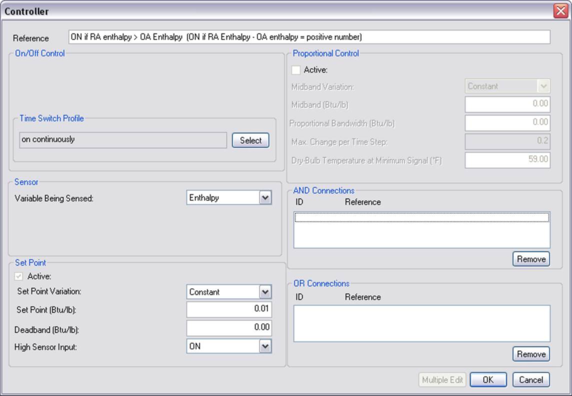This screenshot has width=572, height=396.
Task: Click Variable Being Sensed label
Action: pyautogui.click(x=54, y=198)
